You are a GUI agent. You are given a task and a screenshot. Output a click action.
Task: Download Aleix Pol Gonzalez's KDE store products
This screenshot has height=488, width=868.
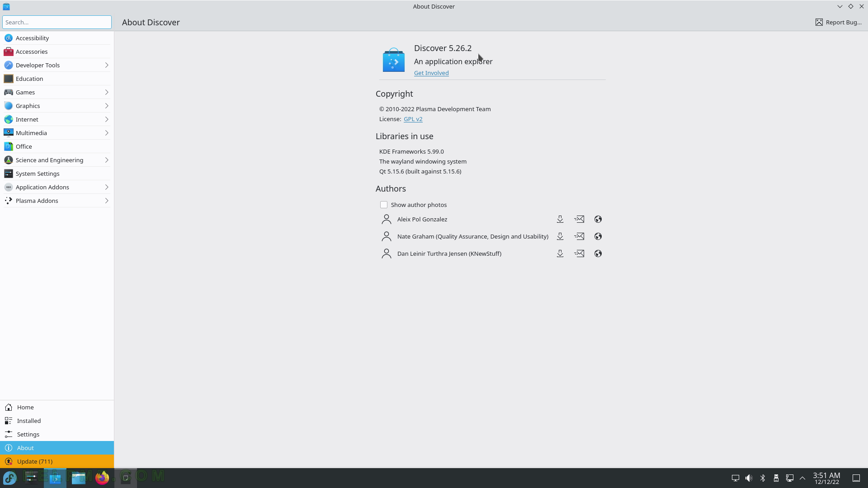(560, 219)
